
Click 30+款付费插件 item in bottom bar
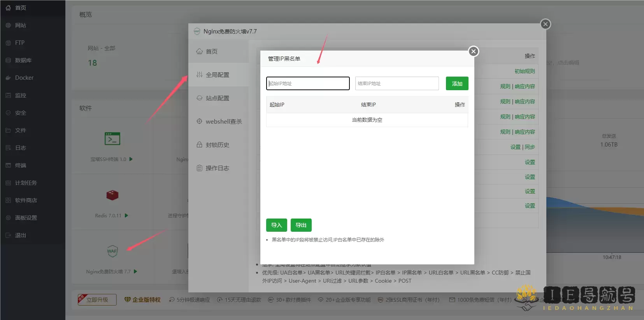[x=290, y=300]
